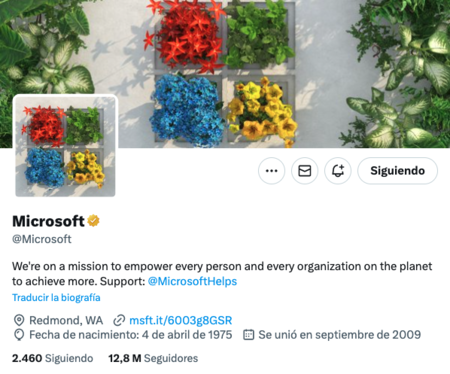
Task: Open the 12,8 M Seguidores list
Action: coord(153,358)
